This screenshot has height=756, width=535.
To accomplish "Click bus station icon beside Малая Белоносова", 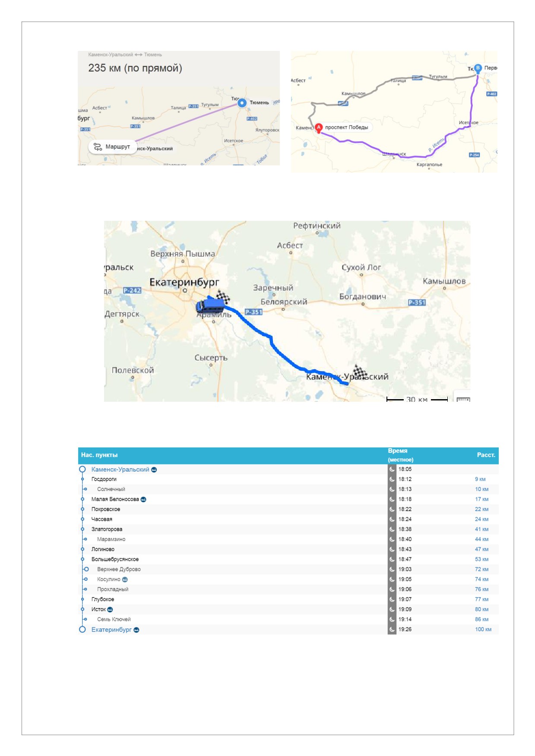I will coord(143,499).
